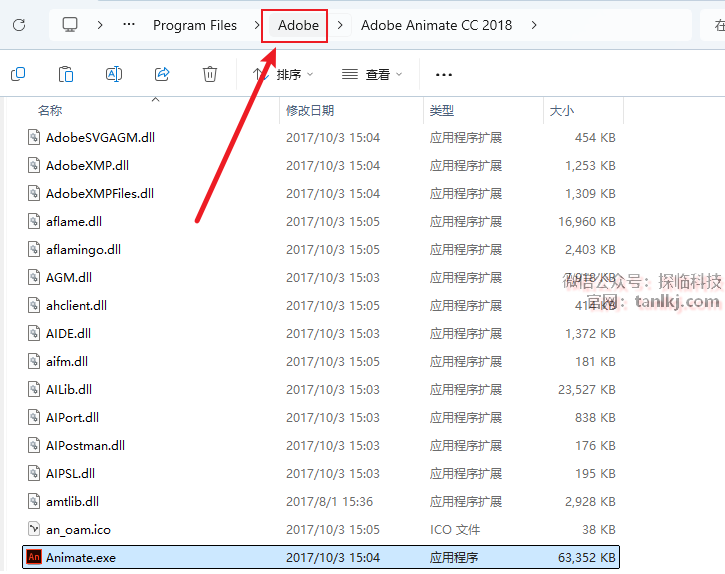Select the AILib.dll file
The height and width of the screenshot is (574, 725).
click(x=69, y=389)
